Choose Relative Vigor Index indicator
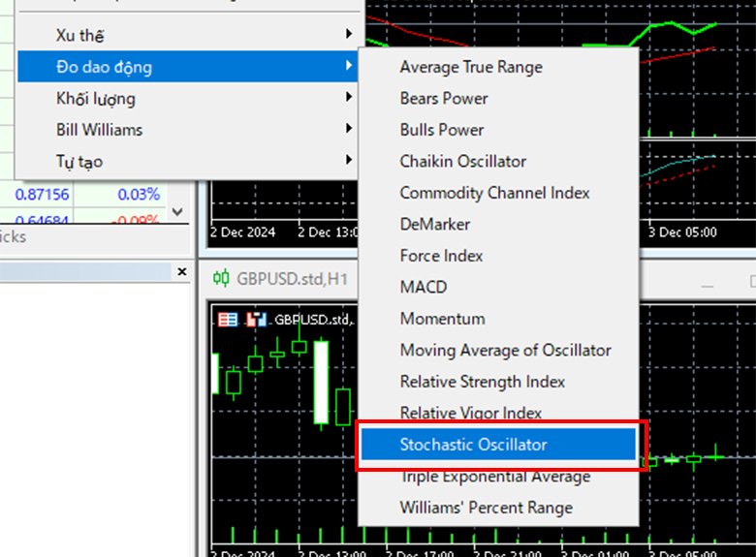 tap(498, 413)
